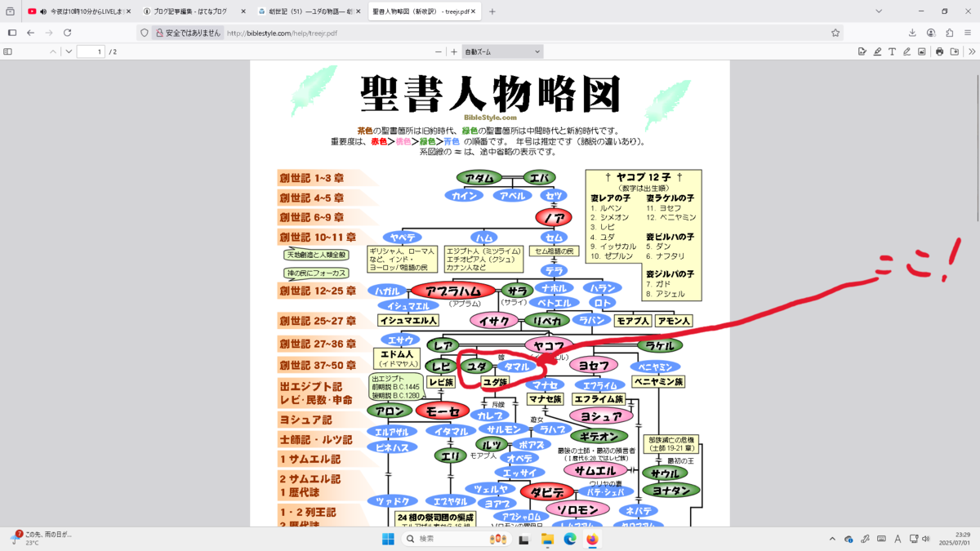Viewport: 980px width, 551px height.
Task: Open Firefox View button
Action: pos(10,11)
